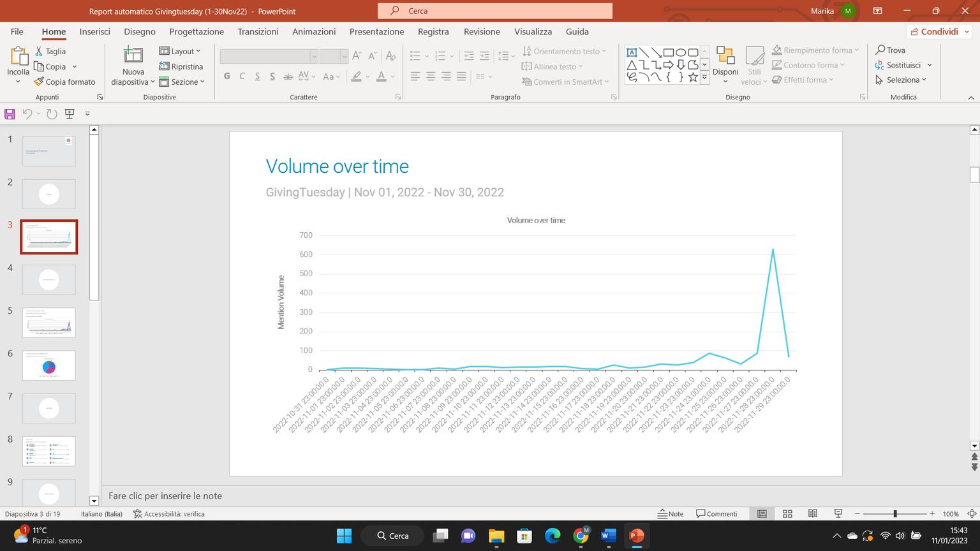Viewport: 980px width, 551px height.
Task: Click the zoom in plus button
Action: point(932,514)
